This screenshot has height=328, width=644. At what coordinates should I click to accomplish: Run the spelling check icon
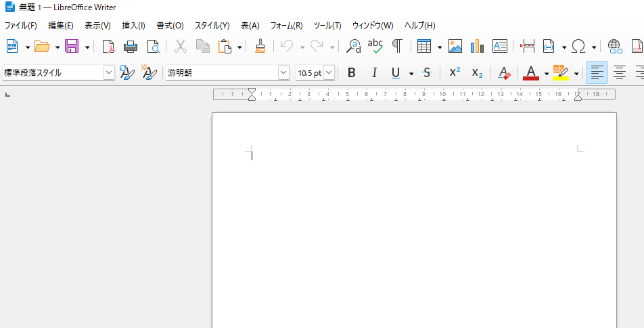[x=375, y=47]
